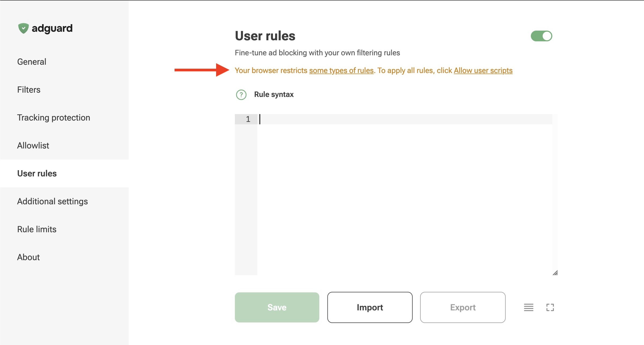The height and width of the screenshot is (345, 644).
Task: Click the editor resize handle corner
Action: point(555,273)
